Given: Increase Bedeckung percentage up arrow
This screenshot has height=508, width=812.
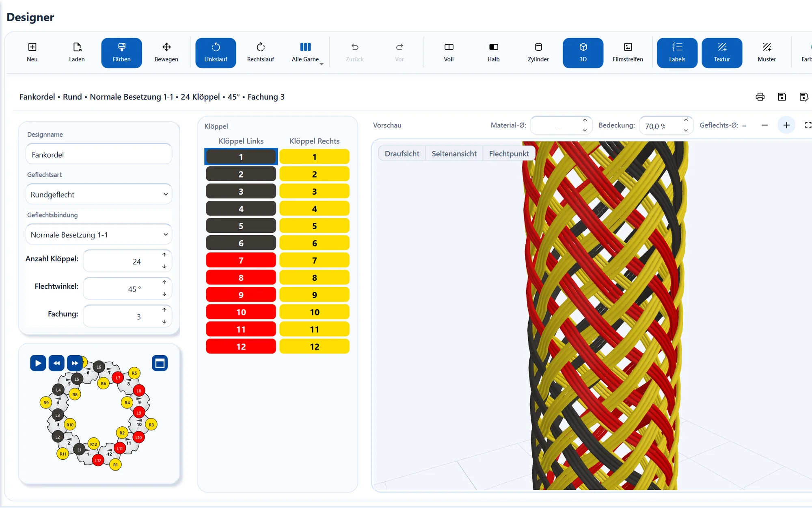Looking at the screenshot, I should (686, 120).
